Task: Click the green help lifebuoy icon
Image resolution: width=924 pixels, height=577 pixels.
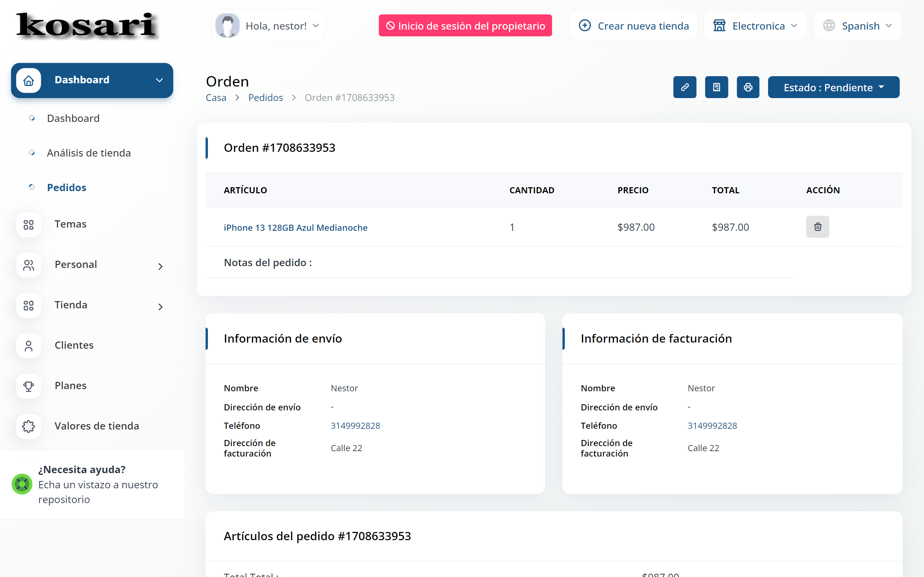Action: pos(22,484)
